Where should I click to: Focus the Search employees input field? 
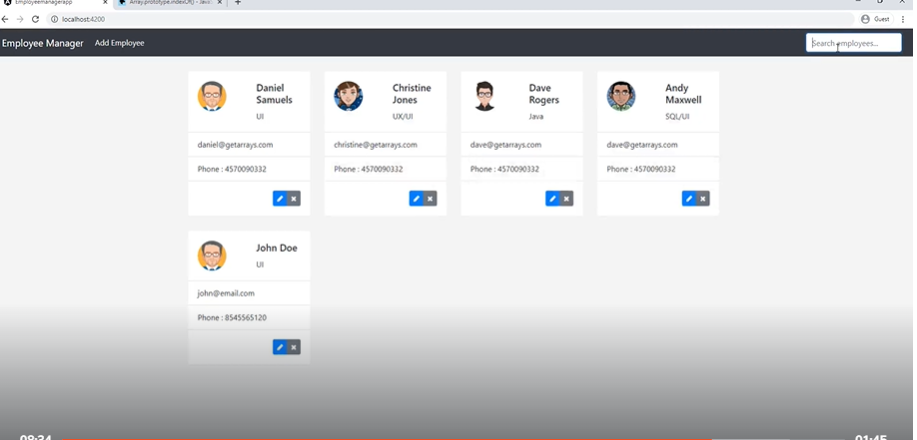tap(853, 43)
